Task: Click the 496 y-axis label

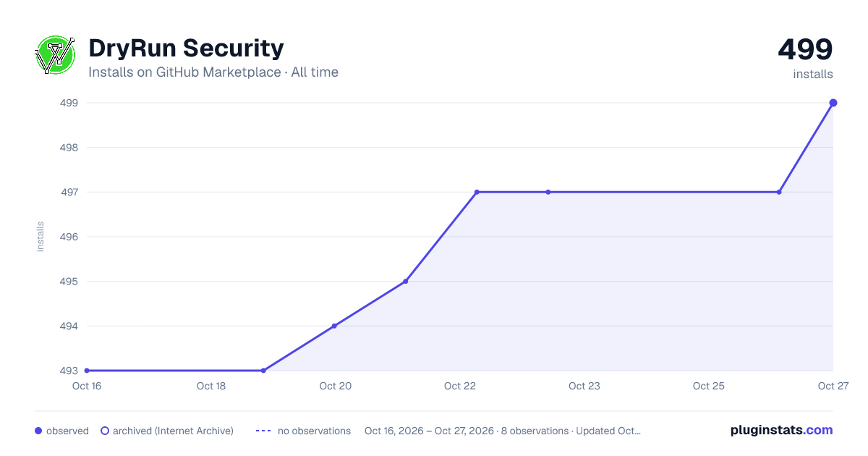Action: click(68, 237)
